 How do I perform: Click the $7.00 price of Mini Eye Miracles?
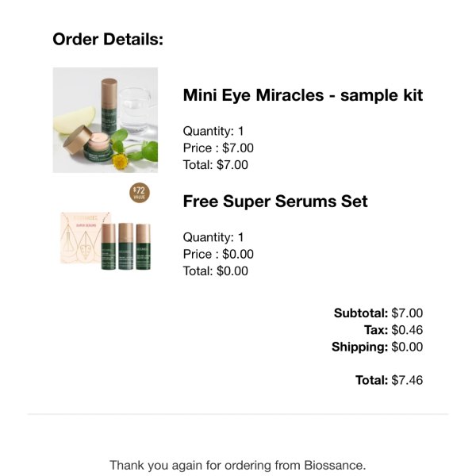pyautogui.click(x=238, y=148)
